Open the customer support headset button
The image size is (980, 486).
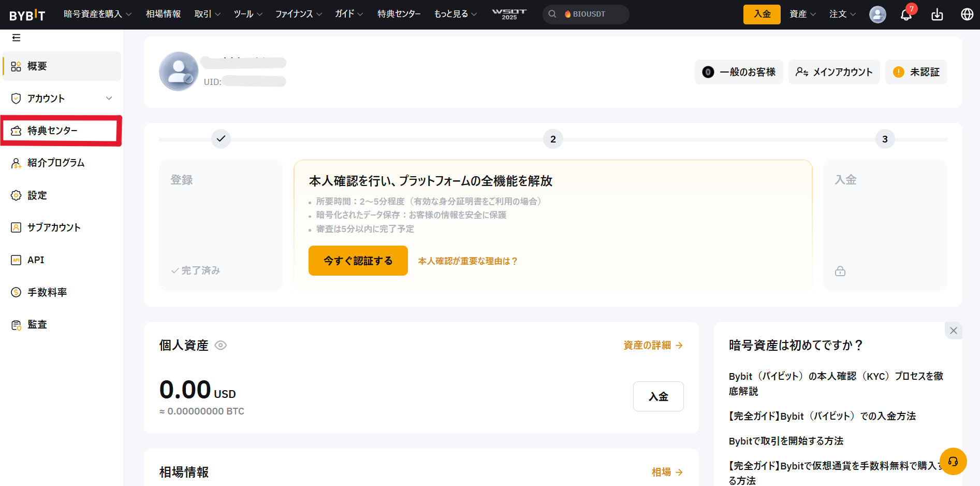[953, 461]
